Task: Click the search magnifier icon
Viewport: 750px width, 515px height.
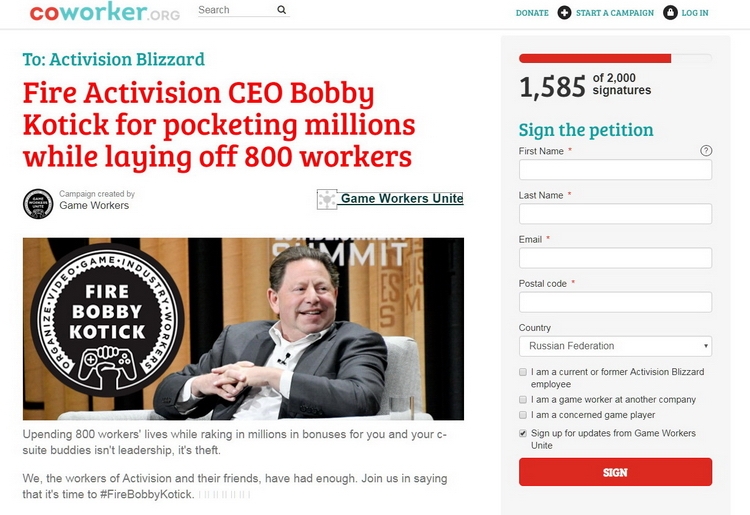Action: point(282,10)
